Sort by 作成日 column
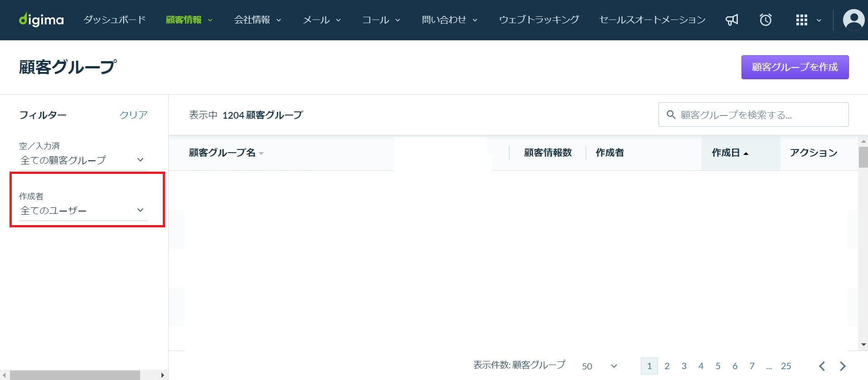The height and width of the screenshot is (380, 868). [x=730, y=153]
